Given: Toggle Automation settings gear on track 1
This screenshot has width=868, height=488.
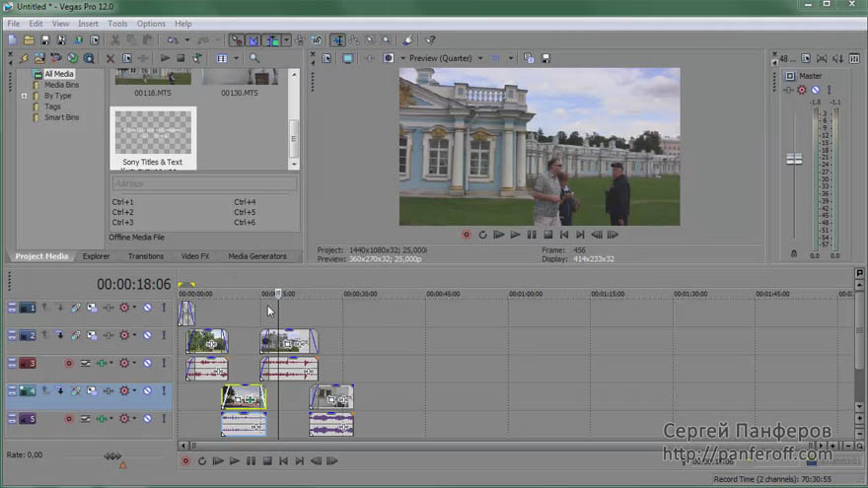Looking at the screenshot, I should pyautogui.click(x=124, y=308).
